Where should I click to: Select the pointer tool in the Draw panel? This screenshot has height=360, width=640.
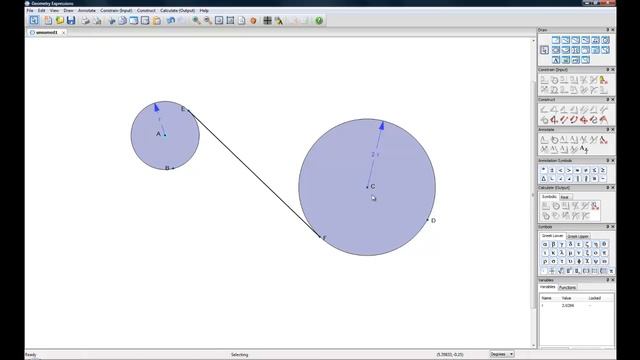(544, 50)
